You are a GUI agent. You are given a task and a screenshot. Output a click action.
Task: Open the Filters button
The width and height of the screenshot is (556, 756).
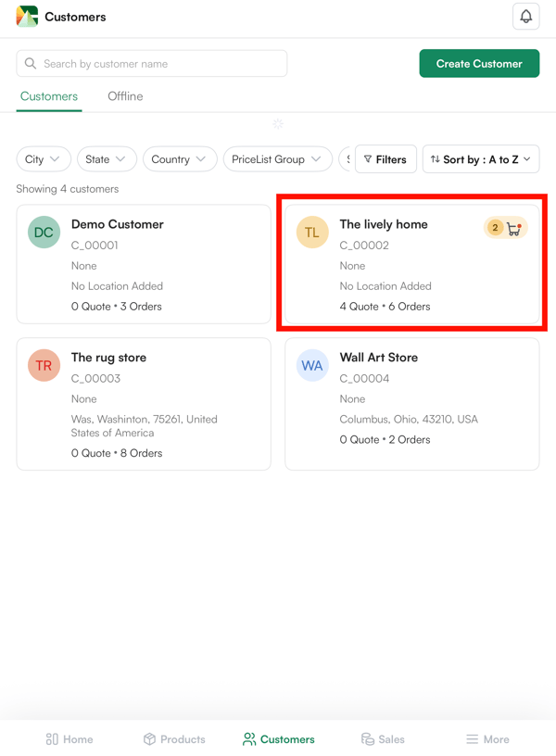tap(385, 159)
